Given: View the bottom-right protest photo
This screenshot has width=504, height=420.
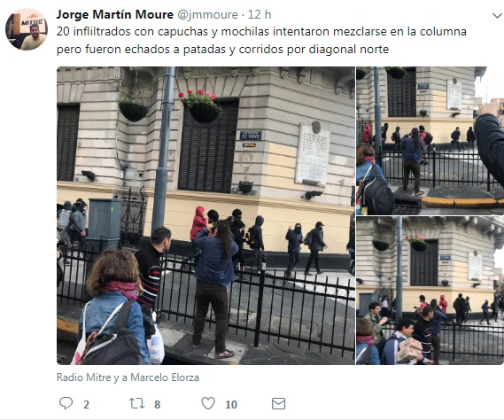Looking at the screenshot, I should pos(430,291).
